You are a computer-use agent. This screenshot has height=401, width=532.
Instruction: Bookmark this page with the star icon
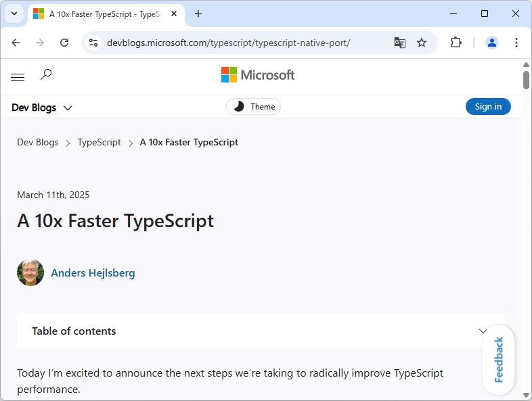(422, 43)
